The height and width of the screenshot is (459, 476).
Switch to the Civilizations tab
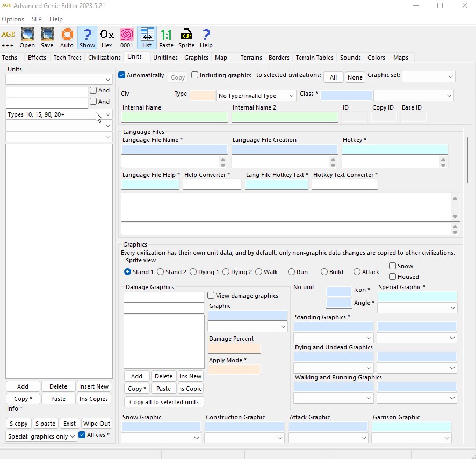(104, 58)
